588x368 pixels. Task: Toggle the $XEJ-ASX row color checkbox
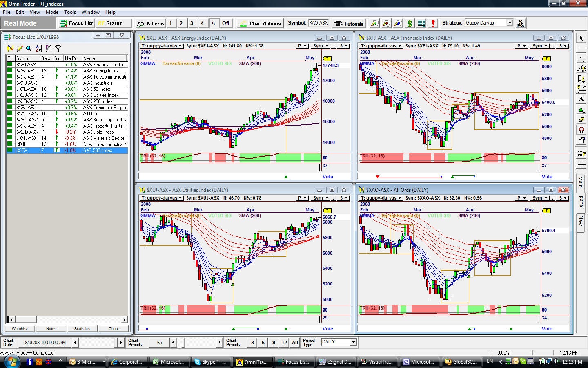(x=10, y=70)
